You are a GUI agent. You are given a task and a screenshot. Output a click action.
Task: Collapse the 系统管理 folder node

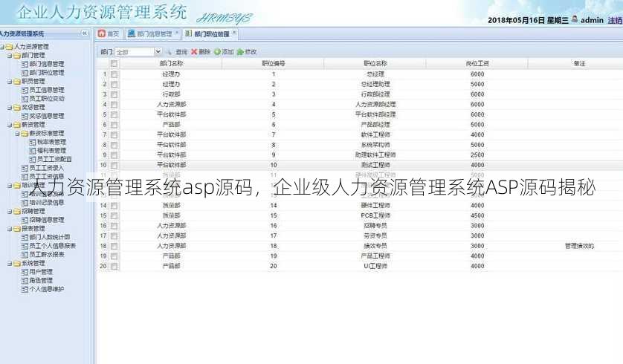click(10, 264)
